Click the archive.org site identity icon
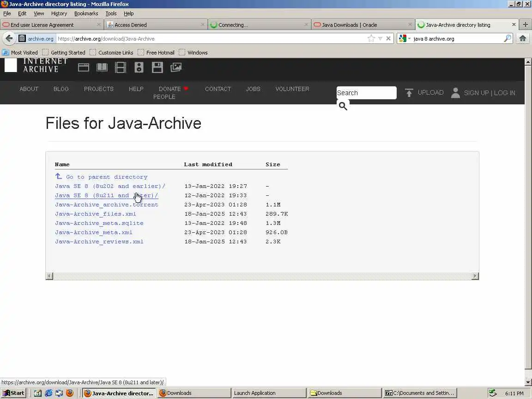Viewport: 532px width, 399px height. pyautogui.click(x=22, y=38)
